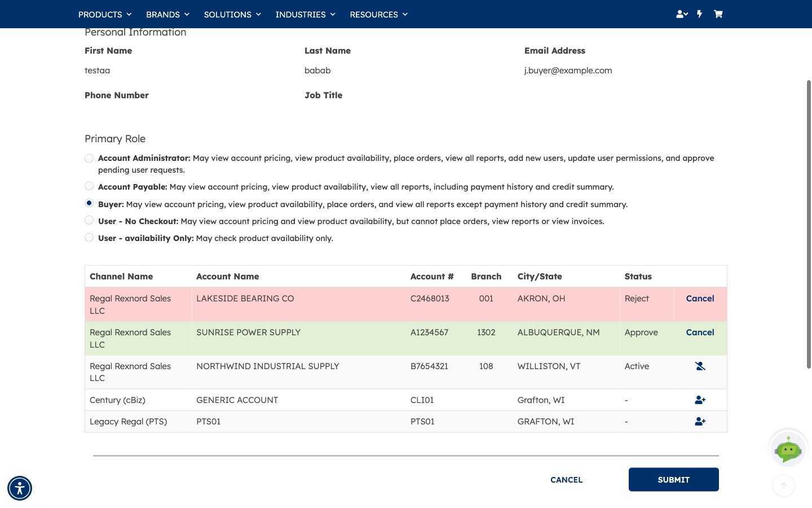This screenshot has width=812, height=508.
Task: Click account number C2468013
Action: [x=430, y=299]
